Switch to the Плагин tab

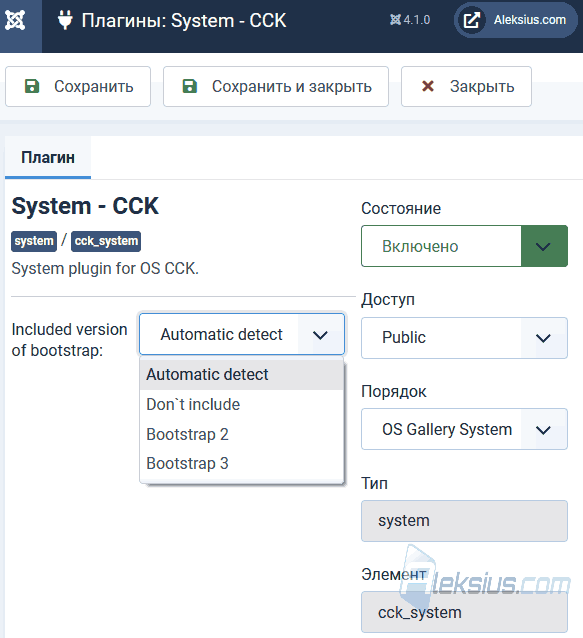[48, 157]
